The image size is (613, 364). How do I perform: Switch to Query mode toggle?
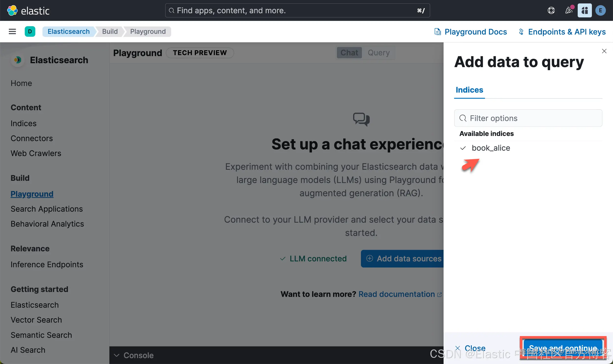point(379,53)
